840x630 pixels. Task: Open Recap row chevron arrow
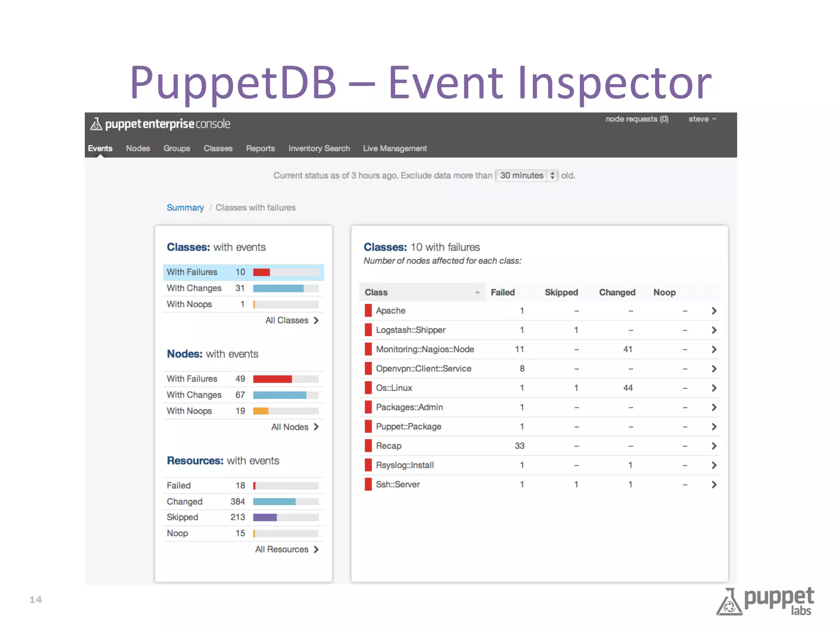pyautogui.click(x=714, y=446)
